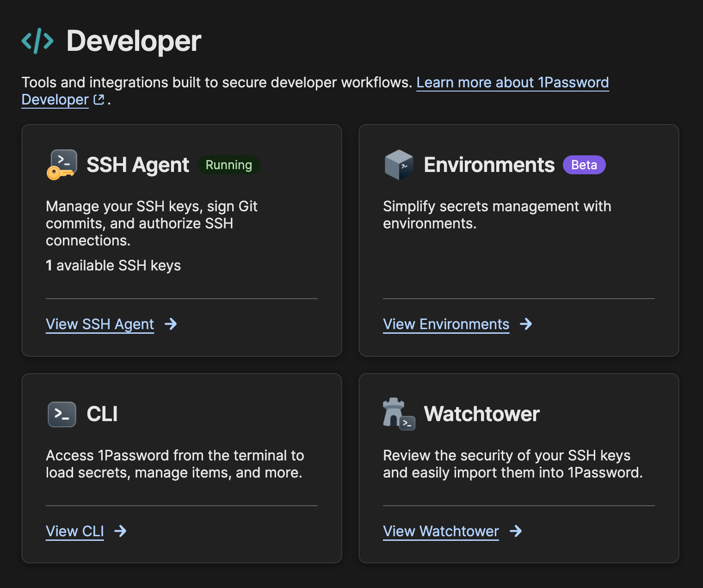Click the green Running status badge
The height and width of the screenshot is (588, 703).
pos(229,165)
